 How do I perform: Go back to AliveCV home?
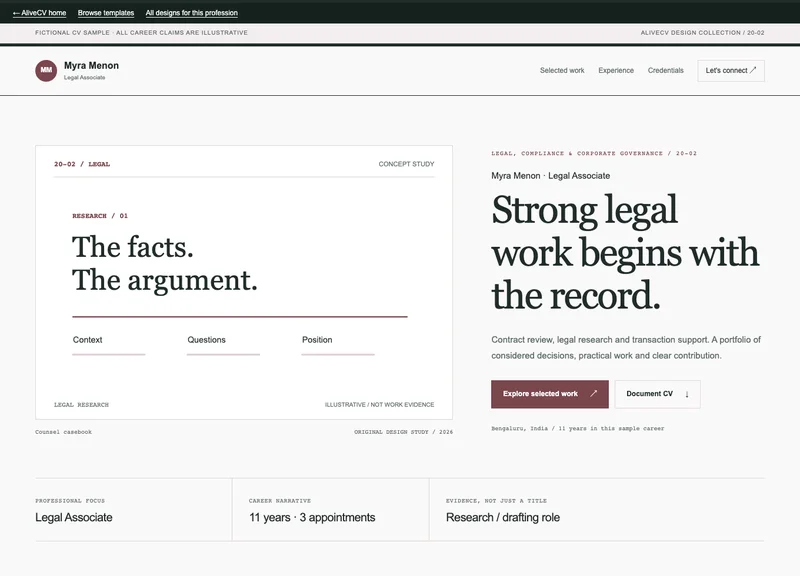coord(39,13)
